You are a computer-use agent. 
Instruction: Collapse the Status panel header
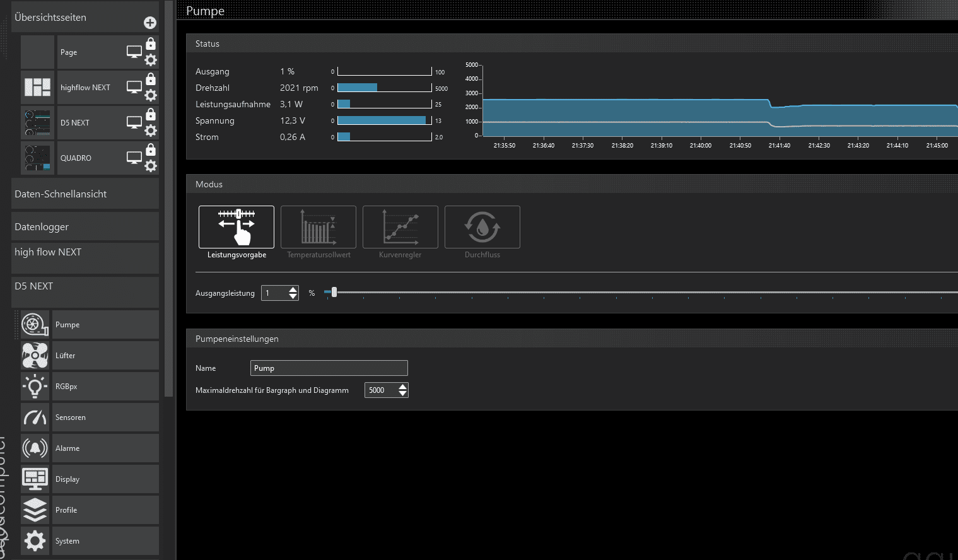coord(572,44)
